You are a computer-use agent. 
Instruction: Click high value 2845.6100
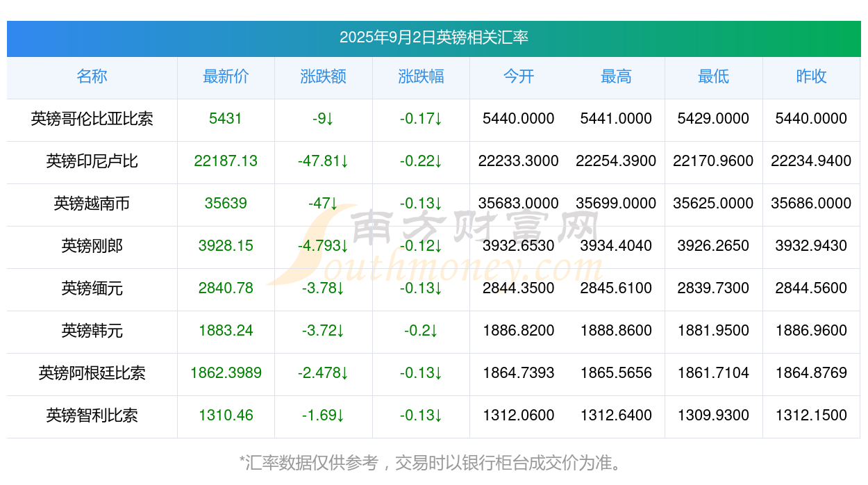pyautogui.click(x=616, y=288)
